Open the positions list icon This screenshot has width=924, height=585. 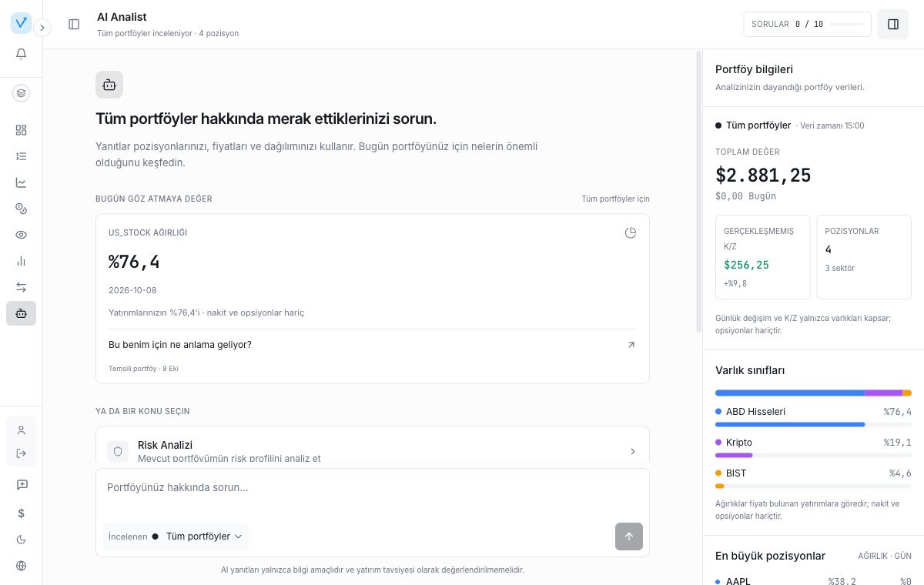point(21,156)
